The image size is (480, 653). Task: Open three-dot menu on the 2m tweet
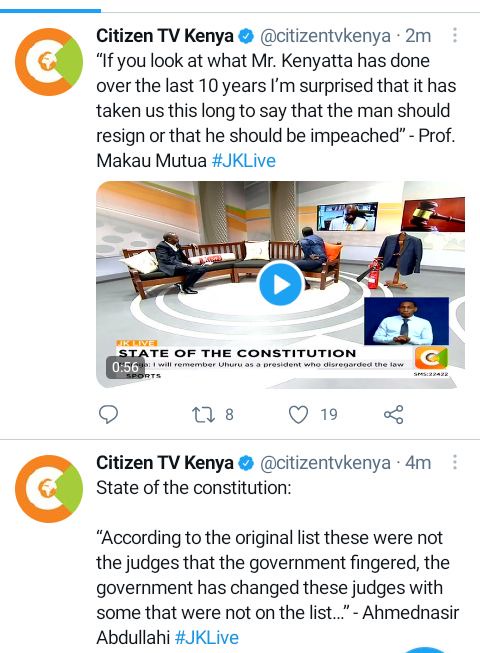(455, 35)
